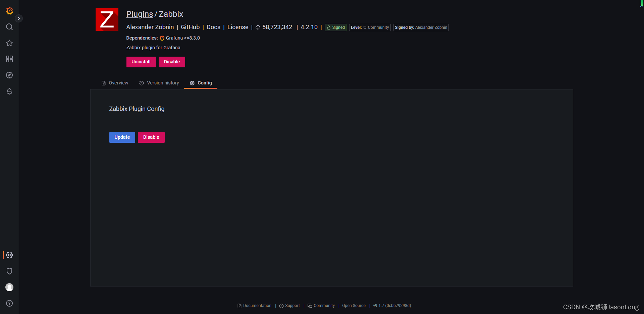Open the Alerting bell icon

(x=9, y=91)
